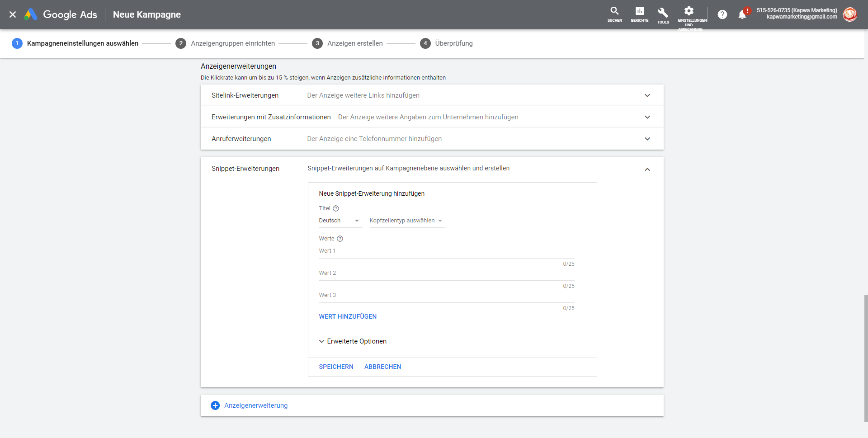Click the Wert 3 input field

pos(447,296)
